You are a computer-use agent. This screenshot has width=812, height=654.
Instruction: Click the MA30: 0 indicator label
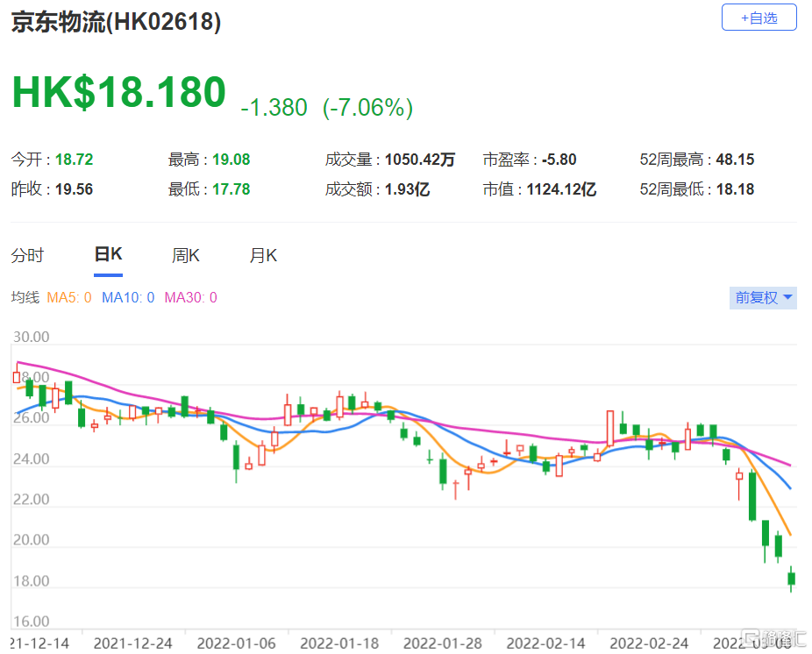coord(190,298)
